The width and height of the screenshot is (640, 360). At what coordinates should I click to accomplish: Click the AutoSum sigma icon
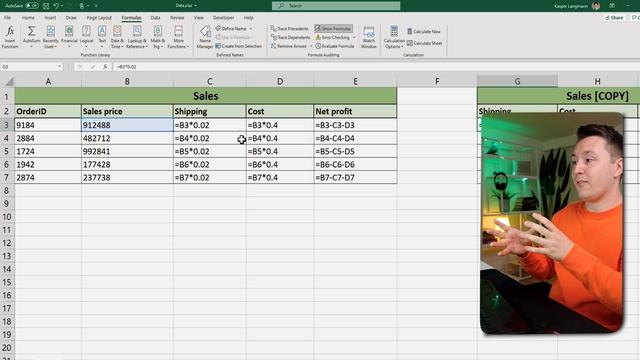click(31, 31)
